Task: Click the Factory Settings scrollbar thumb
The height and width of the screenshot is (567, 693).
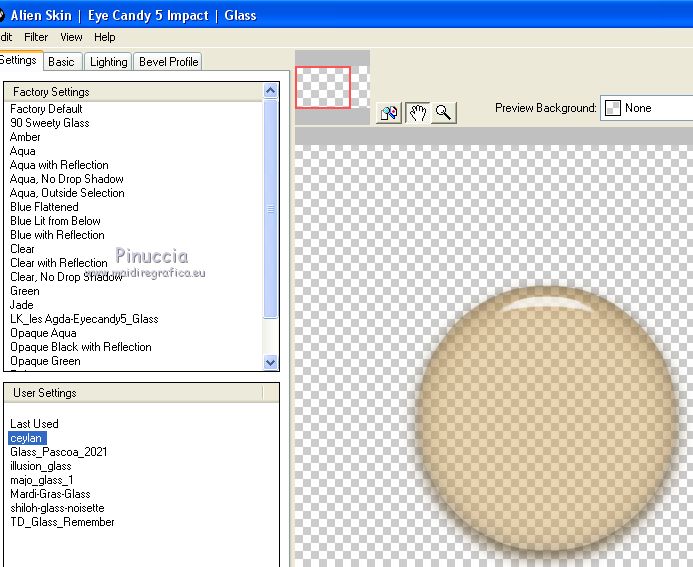Action: pyautogui.click(x=270, y=209)
